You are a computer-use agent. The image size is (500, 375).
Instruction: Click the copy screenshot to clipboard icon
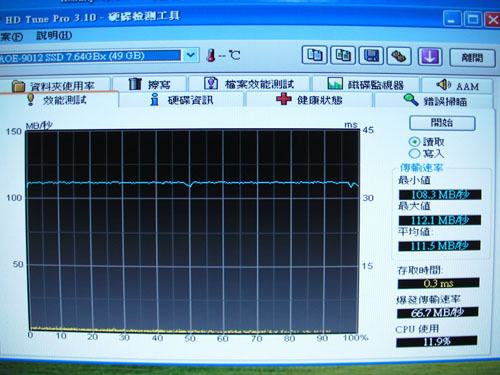343,55
